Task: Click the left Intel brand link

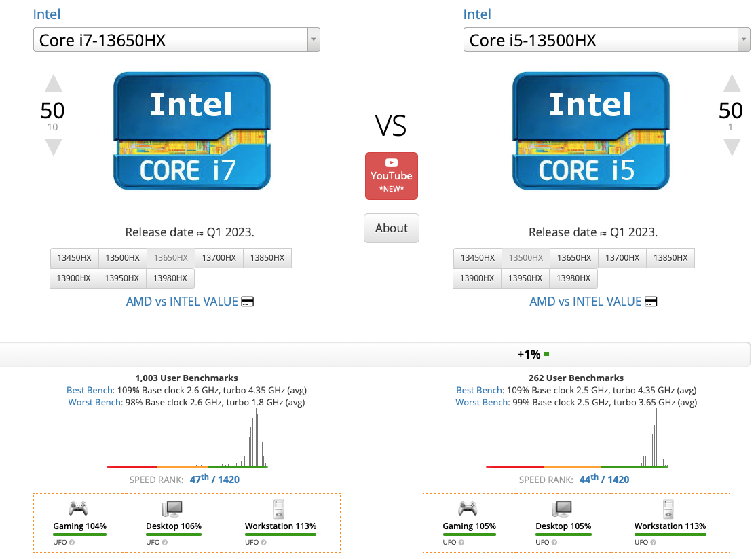Action: 47,14
